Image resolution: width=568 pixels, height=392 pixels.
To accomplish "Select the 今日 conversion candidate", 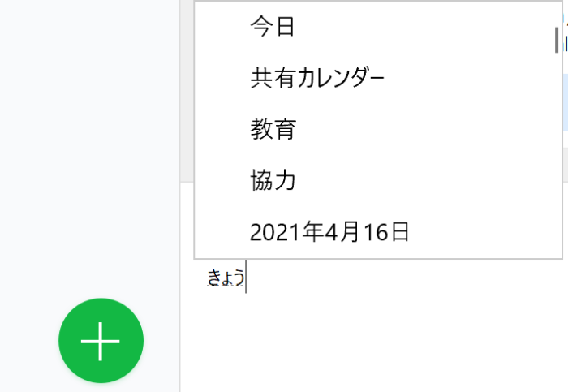I will [272, 27].
